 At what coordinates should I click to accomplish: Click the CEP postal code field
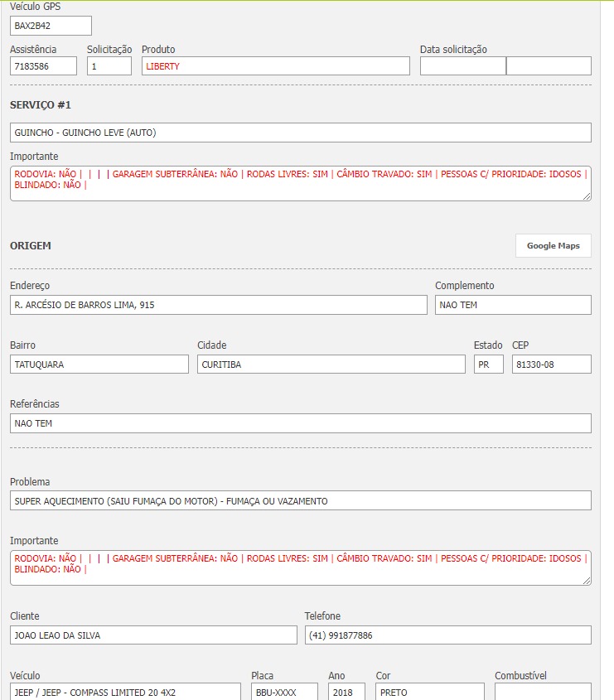click(551, 364)
